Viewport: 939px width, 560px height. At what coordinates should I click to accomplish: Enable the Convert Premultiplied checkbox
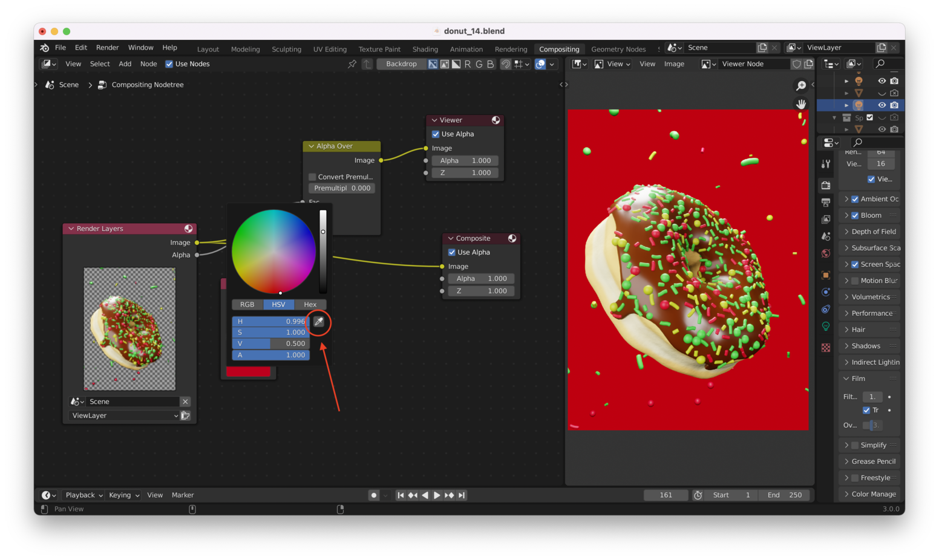[312, 177]
